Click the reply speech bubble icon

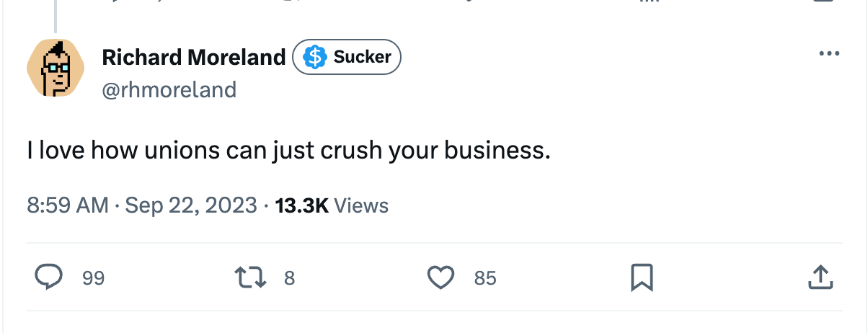tap(48, 277)
